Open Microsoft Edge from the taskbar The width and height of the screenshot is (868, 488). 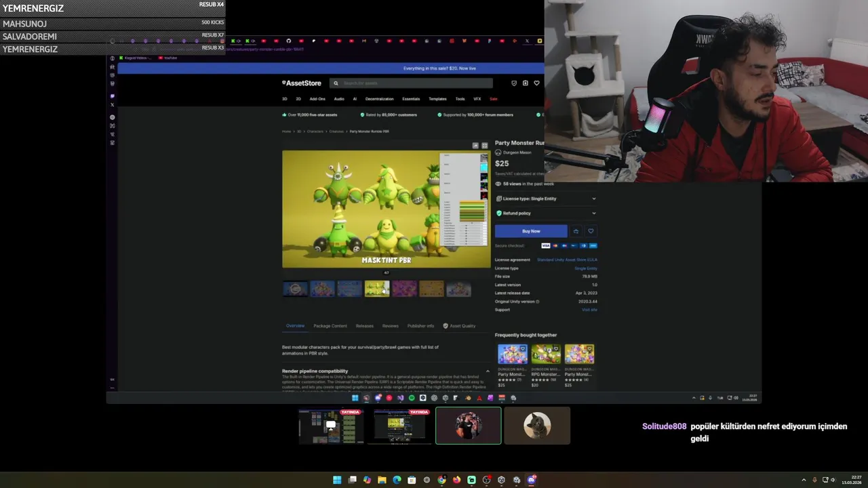pos(397,480)
